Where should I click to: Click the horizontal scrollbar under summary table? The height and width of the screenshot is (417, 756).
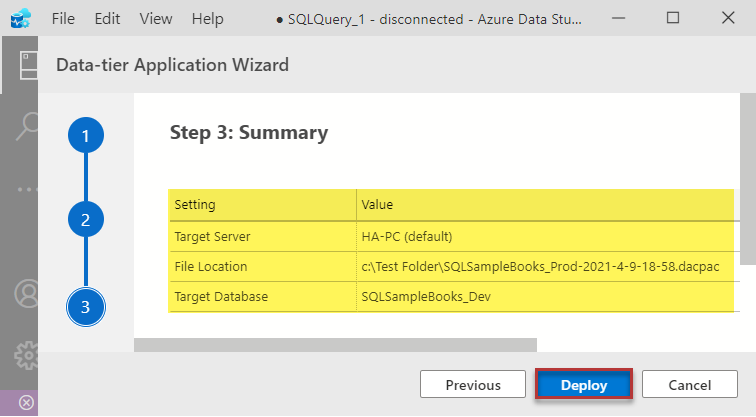(335, 345)
